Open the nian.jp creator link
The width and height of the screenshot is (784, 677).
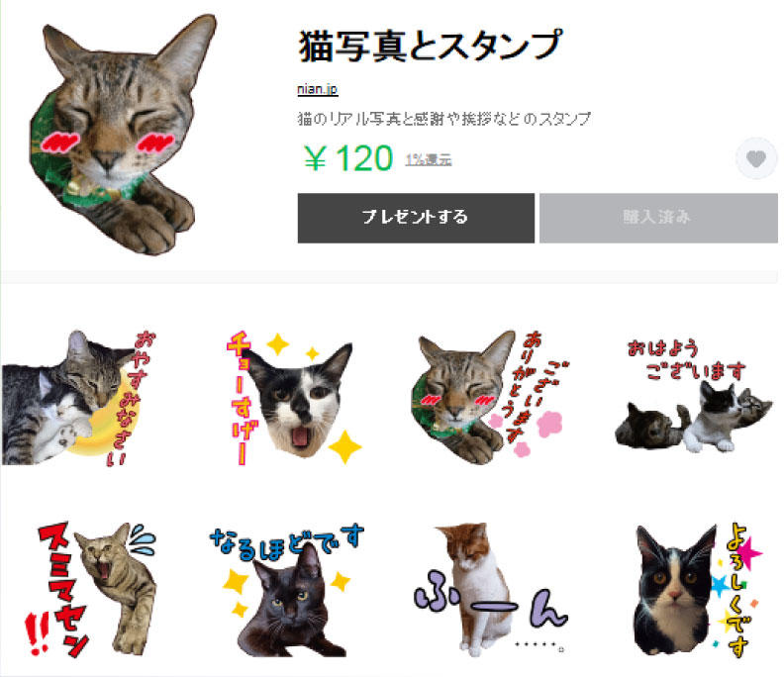point(318,89)
